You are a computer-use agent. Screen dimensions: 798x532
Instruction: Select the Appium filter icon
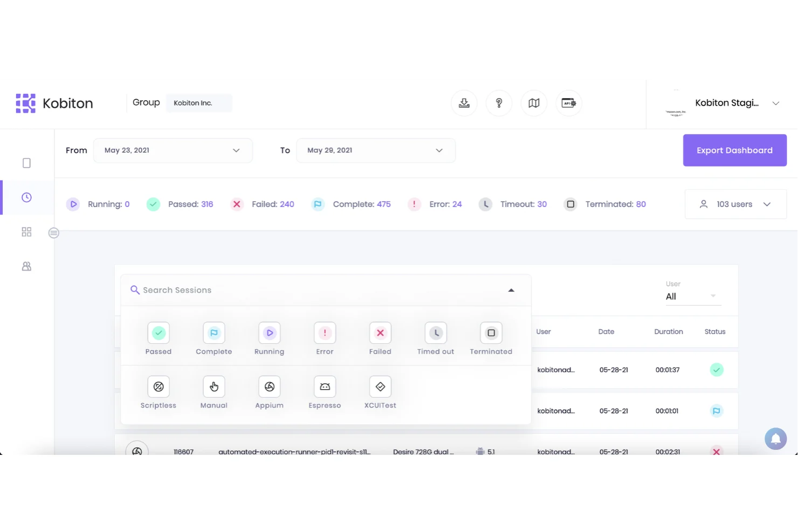(269, 386)
